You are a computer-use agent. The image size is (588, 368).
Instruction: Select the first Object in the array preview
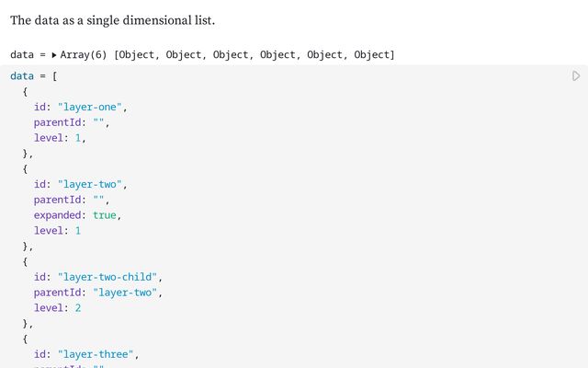point(138,55)
